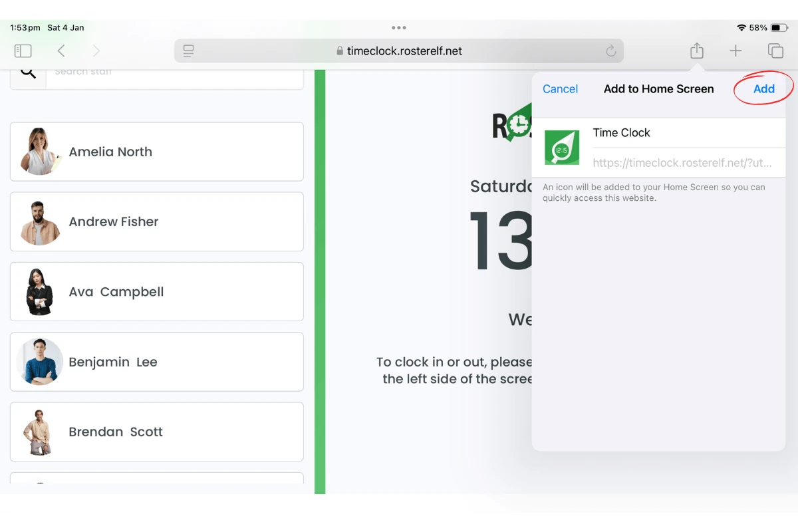Cancel the Add to Home Screen dialog
Screen dimensions: 798x532
point(560,89)
